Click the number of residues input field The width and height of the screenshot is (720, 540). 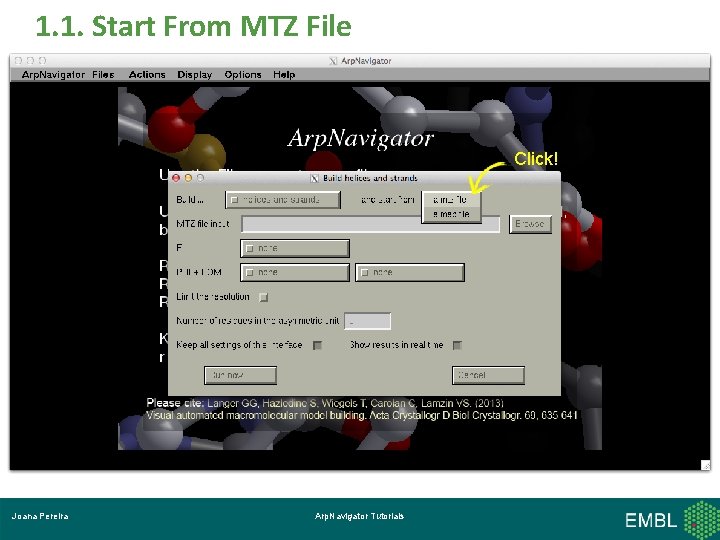tap(367, 321)
